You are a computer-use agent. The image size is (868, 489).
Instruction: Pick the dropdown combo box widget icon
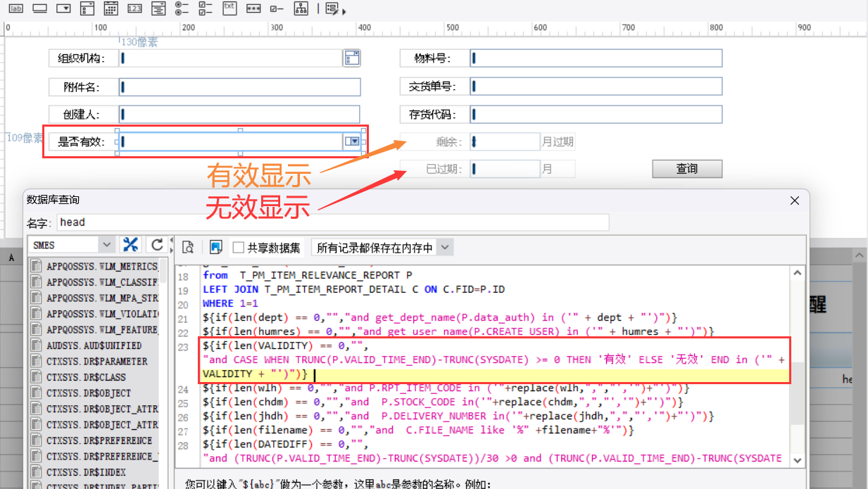click(63, 8)
